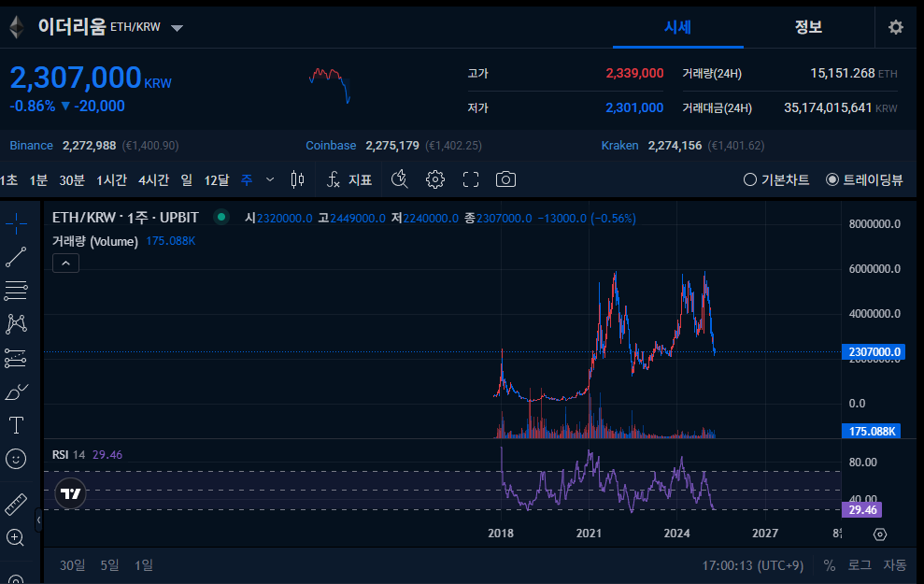The height and width of the screenshot is (584, 924).
Task: Click the alert clock icon in toolbar
Action: (x=400, y=179)
